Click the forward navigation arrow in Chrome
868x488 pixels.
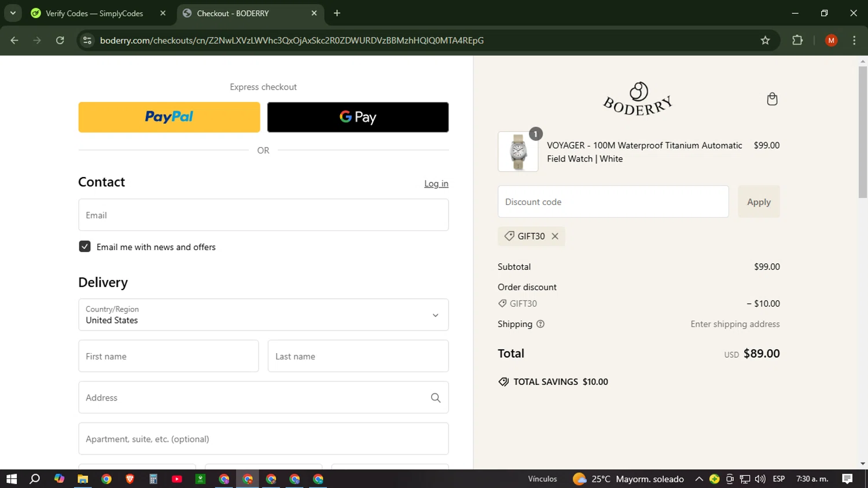(37, 41)
